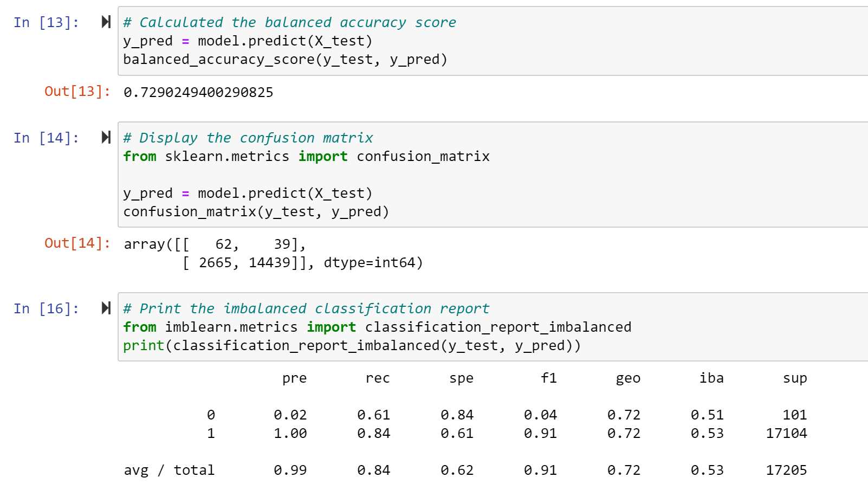Image resolution: width=868 pixels, height=503 pixels.
Task: Click the value 14439 in the confusion matrix
Action: coord(270,262)
